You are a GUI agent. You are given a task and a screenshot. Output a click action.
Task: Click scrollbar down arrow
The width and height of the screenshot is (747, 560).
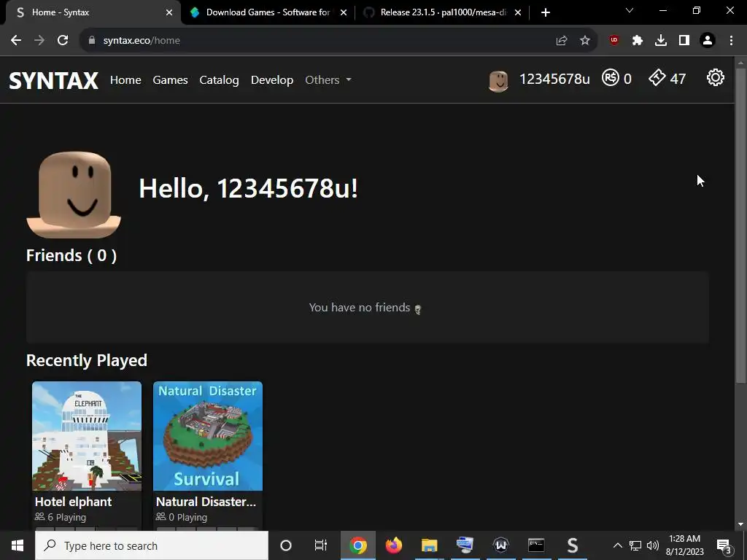(x=740, y=524)
